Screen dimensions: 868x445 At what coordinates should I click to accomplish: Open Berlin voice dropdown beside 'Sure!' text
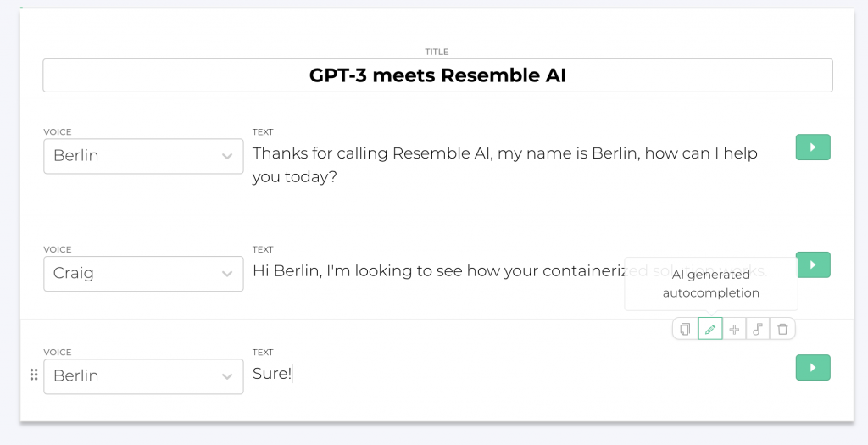(143, 376)
